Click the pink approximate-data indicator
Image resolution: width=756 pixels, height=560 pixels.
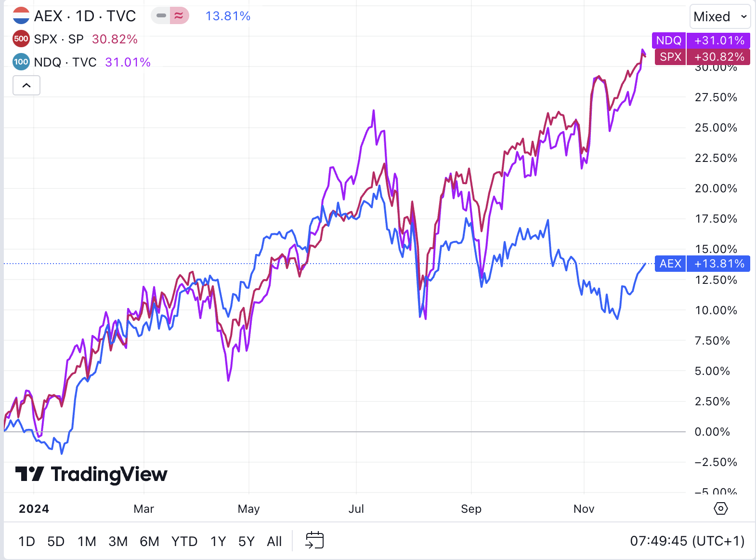tap(179, 16)
